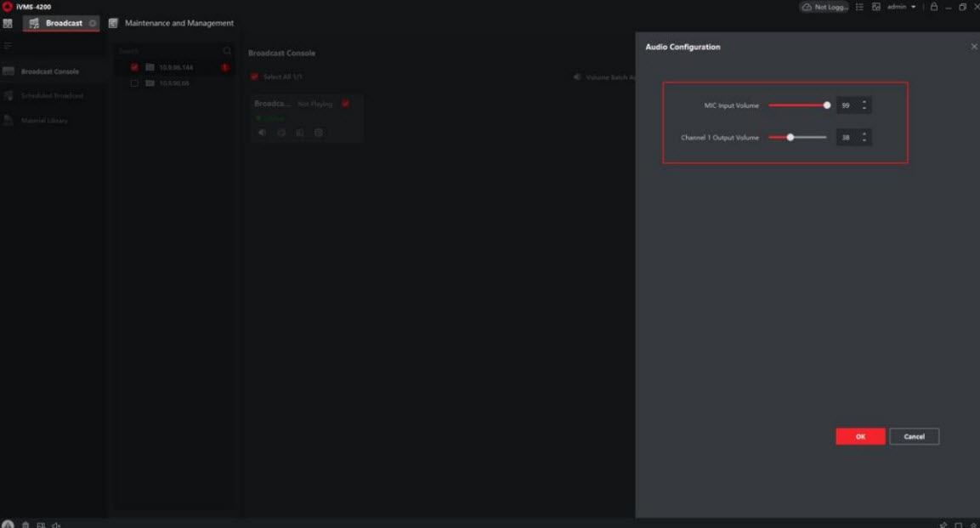Open the module grid menu icon

[x=8, y=23]
